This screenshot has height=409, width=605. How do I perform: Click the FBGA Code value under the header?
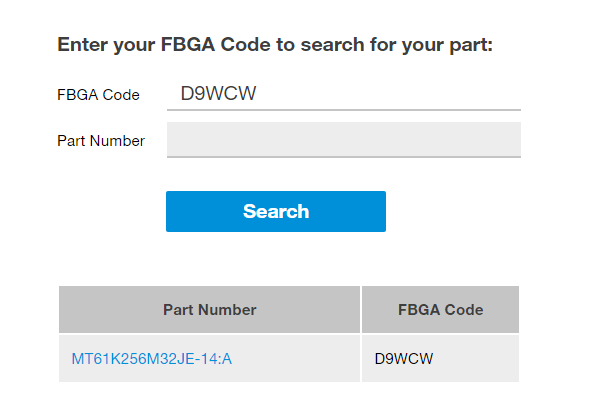point(404,358)
